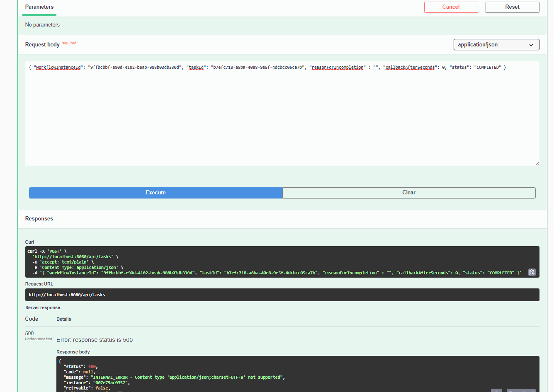This screenshot has height=392, width=554.
Task: Click the 500 response code entry
Action: (29, 333)
